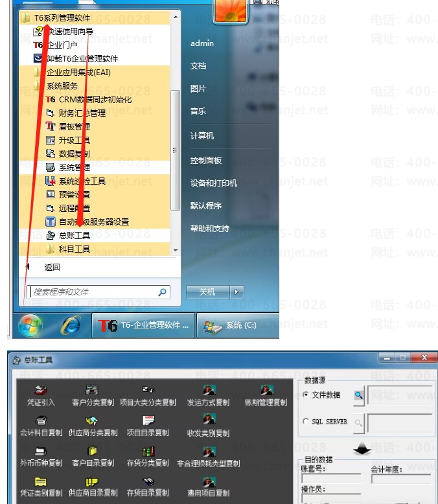Viewport: 438px width, 504px height.
Task: Open 供应商分类复制 icon
Action: point(93,426)
